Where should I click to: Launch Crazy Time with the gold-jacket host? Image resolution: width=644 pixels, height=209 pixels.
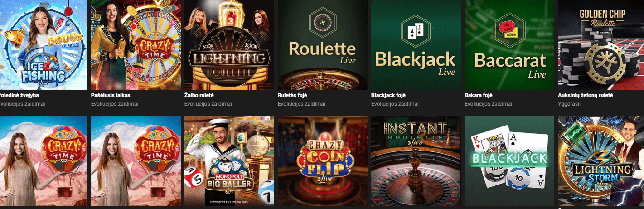point(136,45)
